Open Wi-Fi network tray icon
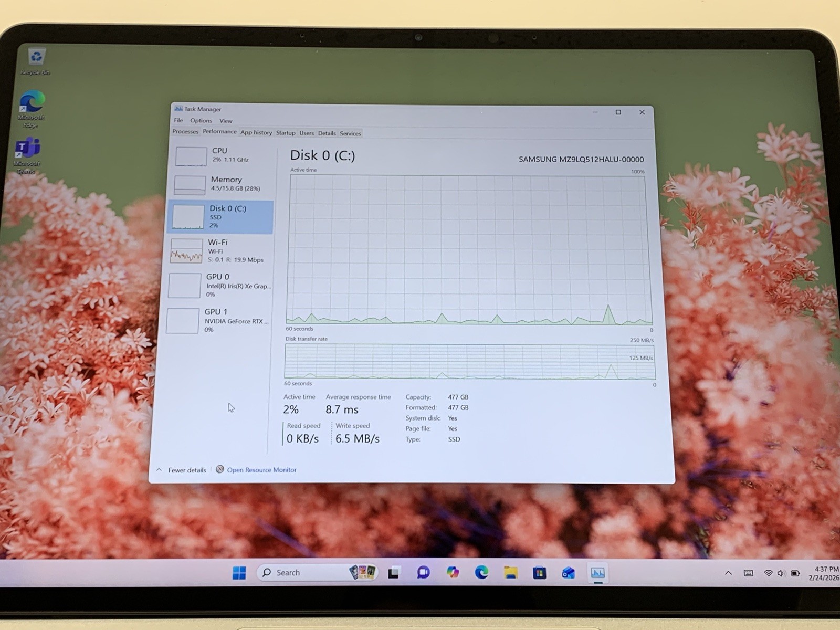 point(768,573)
